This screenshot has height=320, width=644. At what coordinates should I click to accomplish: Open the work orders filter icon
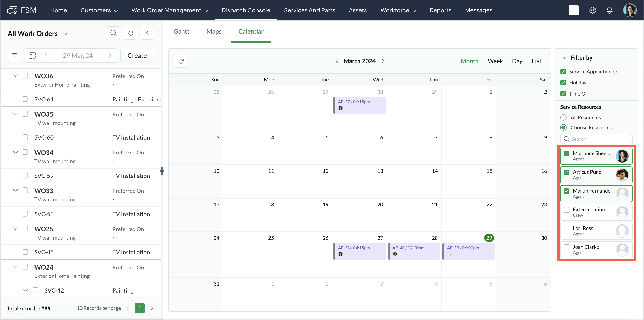14,55
